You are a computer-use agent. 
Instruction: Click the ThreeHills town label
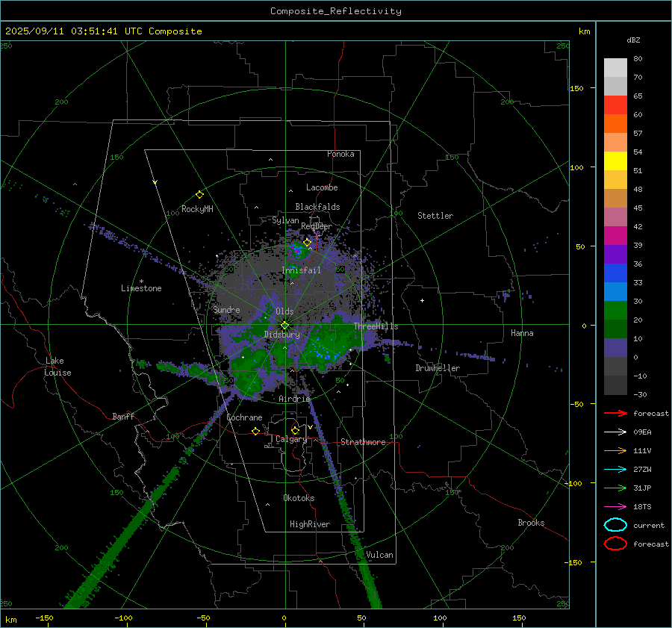(x=376, y=326)
